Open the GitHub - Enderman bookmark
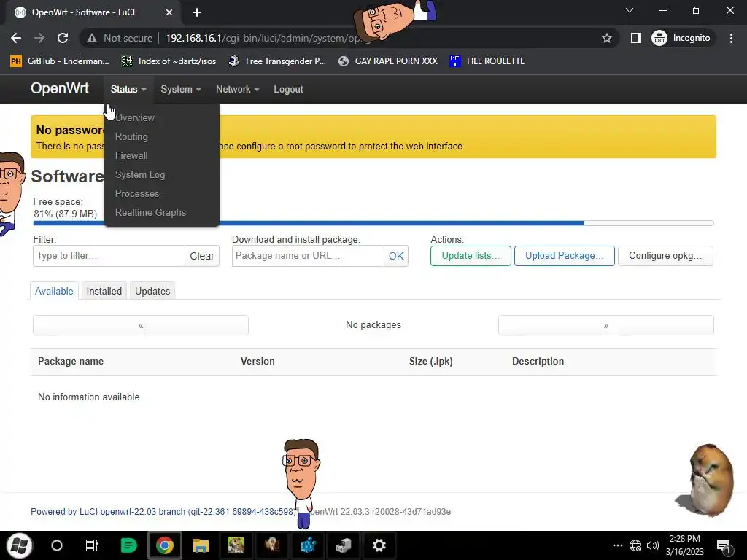The width and height of the screenshot is (747, 560). [x=60, y=61]
